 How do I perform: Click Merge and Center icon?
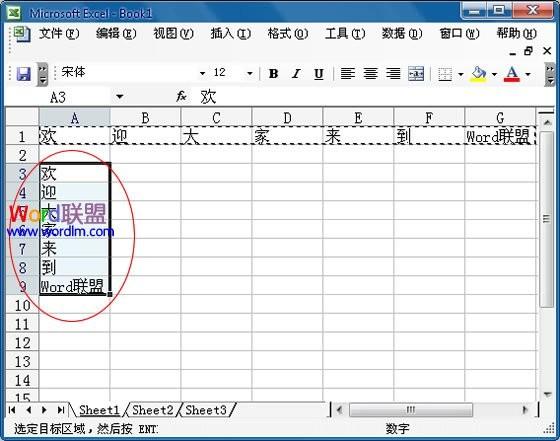[416, 74]
